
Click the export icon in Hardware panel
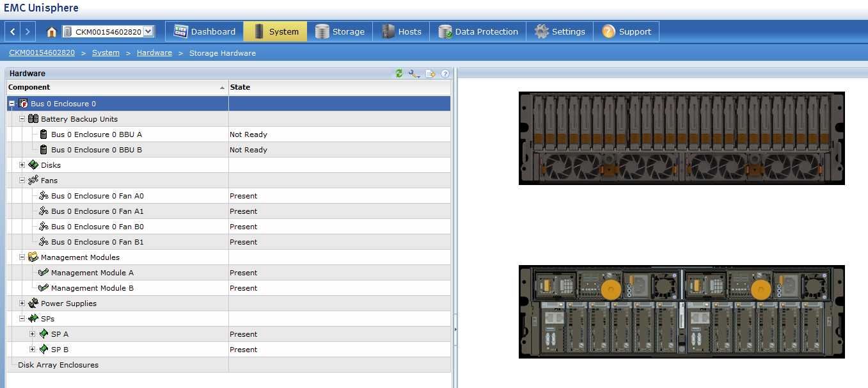(x=430, y=74)
